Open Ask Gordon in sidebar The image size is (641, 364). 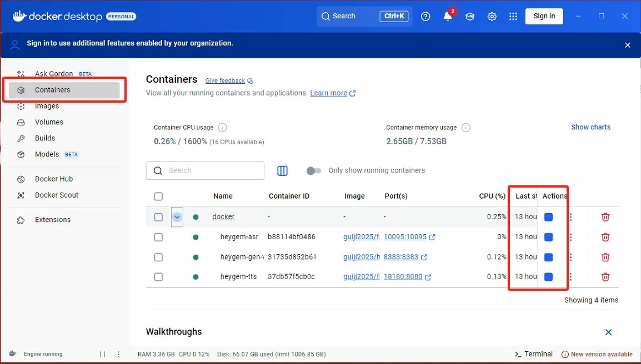coord(64,74)
